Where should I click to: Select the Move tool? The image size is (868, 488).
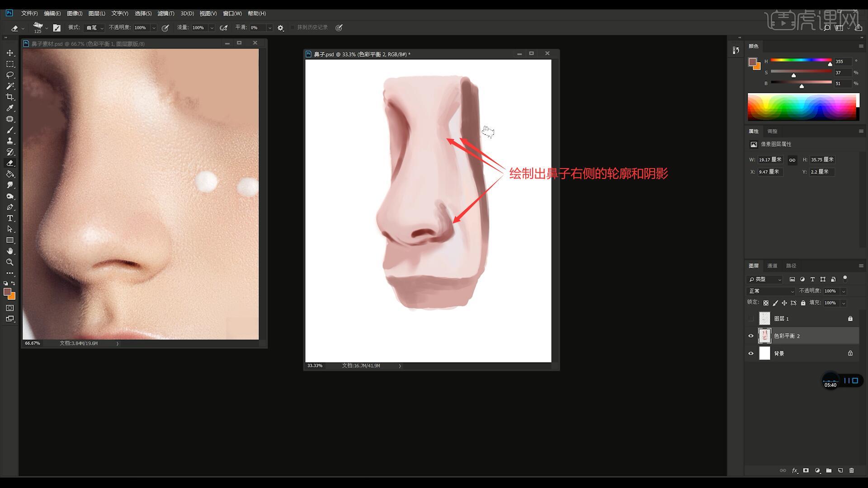[x=10, y=53]
